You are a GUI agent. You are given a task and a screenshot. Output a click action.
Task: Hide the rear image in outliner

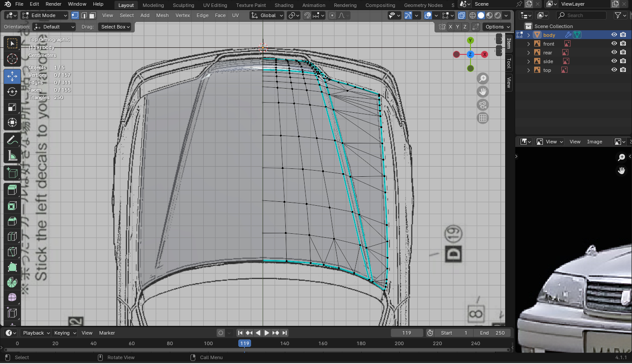coord(614,53)
